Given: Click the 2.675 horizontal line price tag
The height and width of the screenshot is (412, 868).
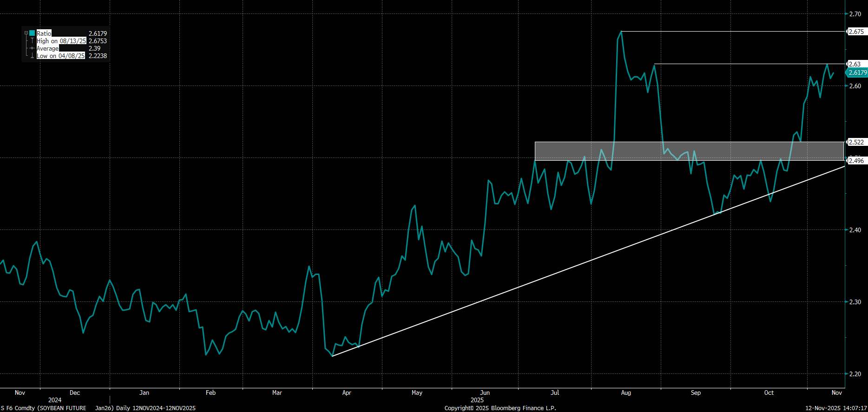Looking at the screenshot, I should pos(856,32).
